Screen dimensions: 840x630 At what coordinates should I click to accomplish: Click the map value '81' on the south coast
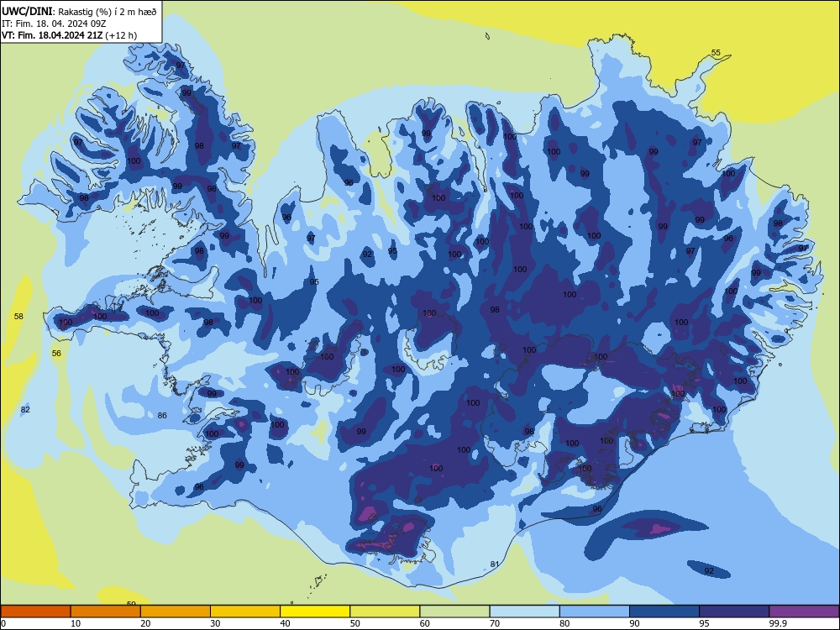pos(495,564)
